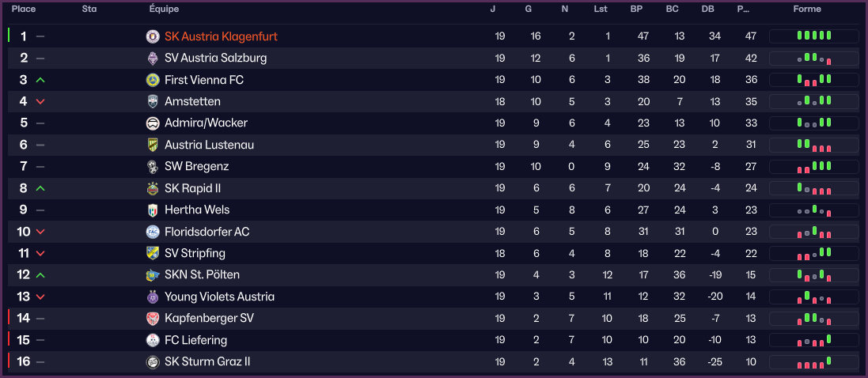Click SK Rapid II club badge

[x=153, y=188]
